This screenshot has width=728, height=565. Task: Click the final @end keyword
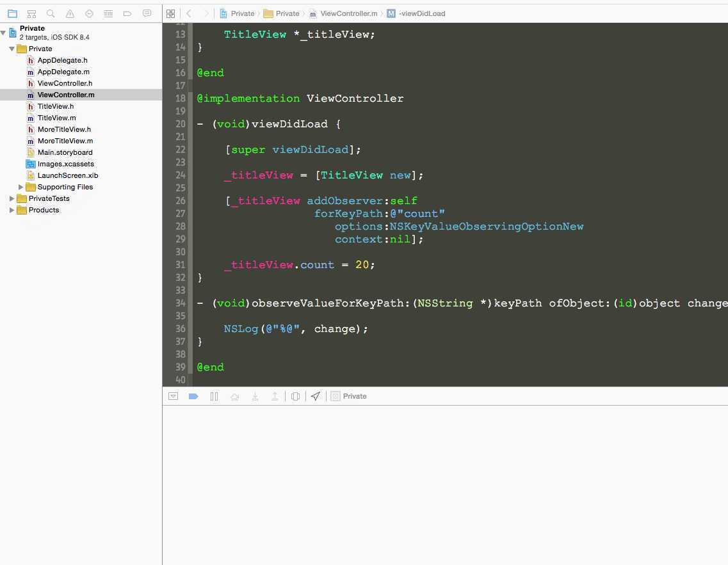pyautogui.click(x=210, y=367)
